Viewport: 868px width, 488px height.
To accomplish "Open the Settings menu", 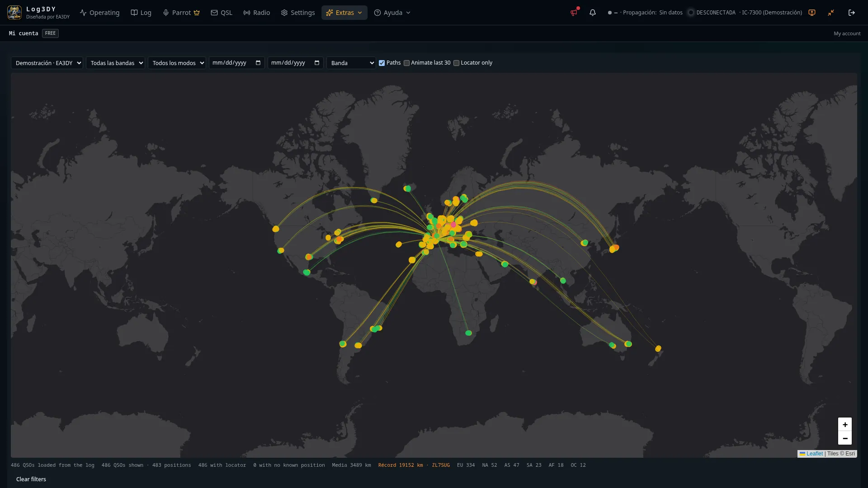I will coord(298,13).
